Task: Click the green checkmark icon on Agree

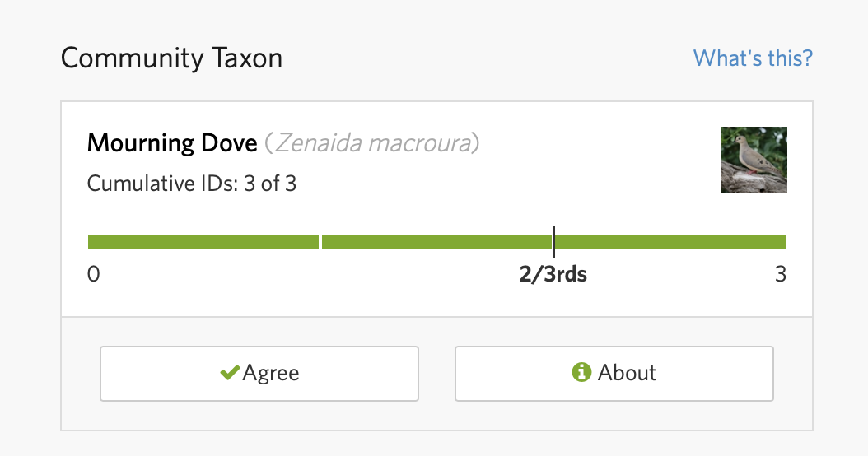Action: coord(230,373)
